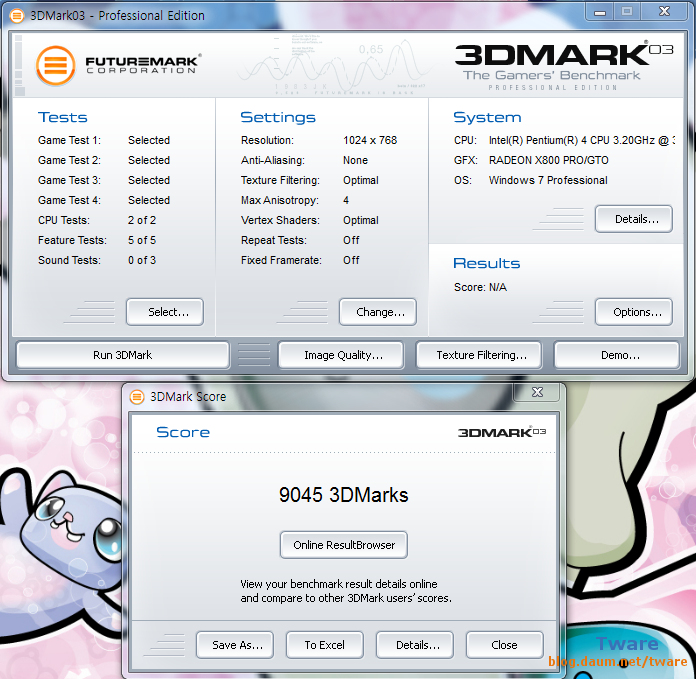The width and height of the screenshot is (696, 679).
Task: Minimize the 3DMark03 main window
Action: tap(600, 12)
